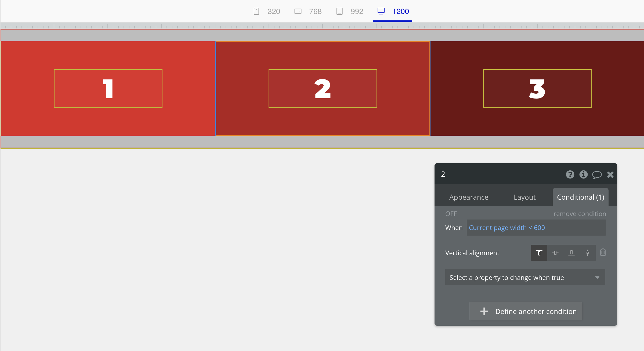Set vertical alignment to top

coord(539,253)
